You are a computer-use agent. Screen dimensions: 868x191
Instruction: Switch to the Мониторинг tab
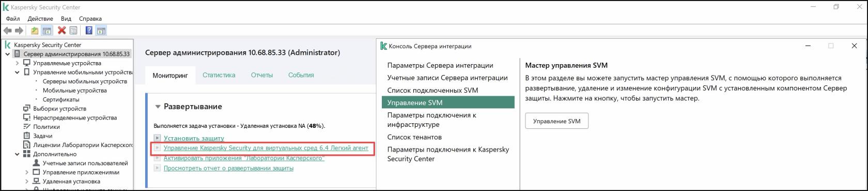click(x=170, y=76)
